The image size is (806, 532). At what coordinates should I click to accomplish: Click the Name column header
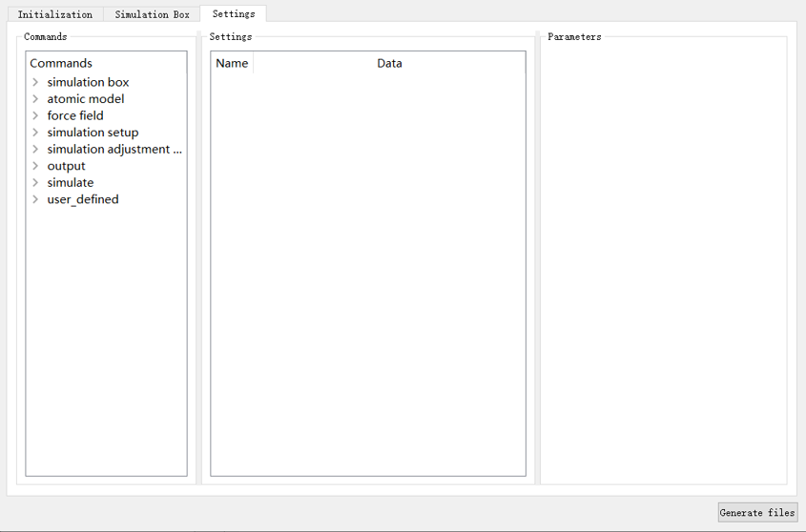click(232, 64)
